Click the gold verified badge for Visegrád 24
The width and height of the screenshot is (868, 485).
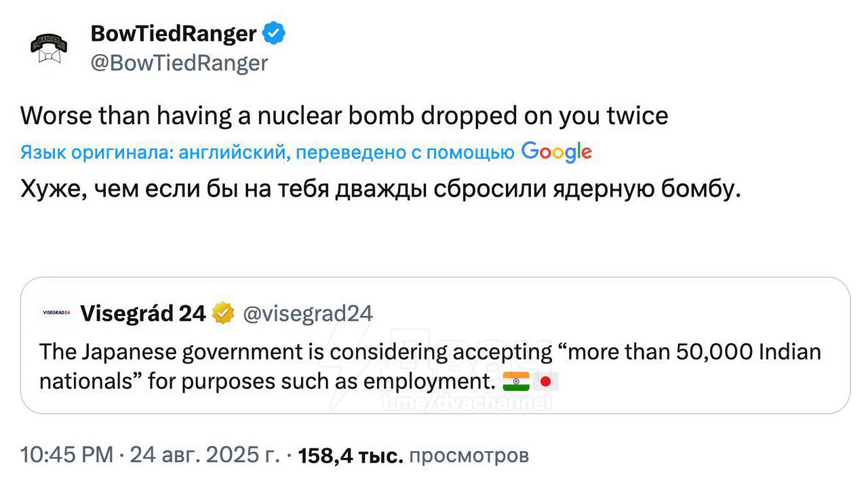click(x=223, y=313)
